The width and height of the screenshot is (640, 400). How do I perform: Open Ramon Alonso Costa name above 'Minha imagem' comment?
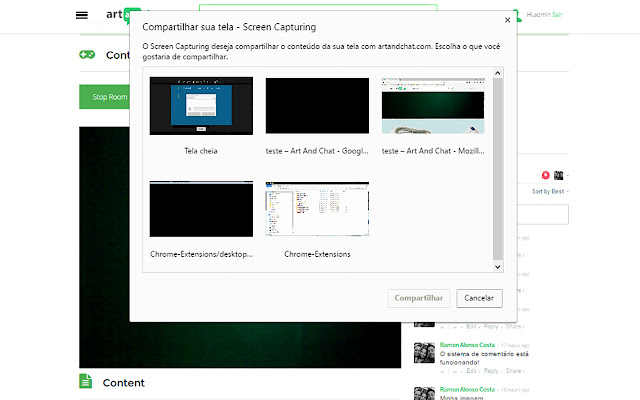point(467,389)
